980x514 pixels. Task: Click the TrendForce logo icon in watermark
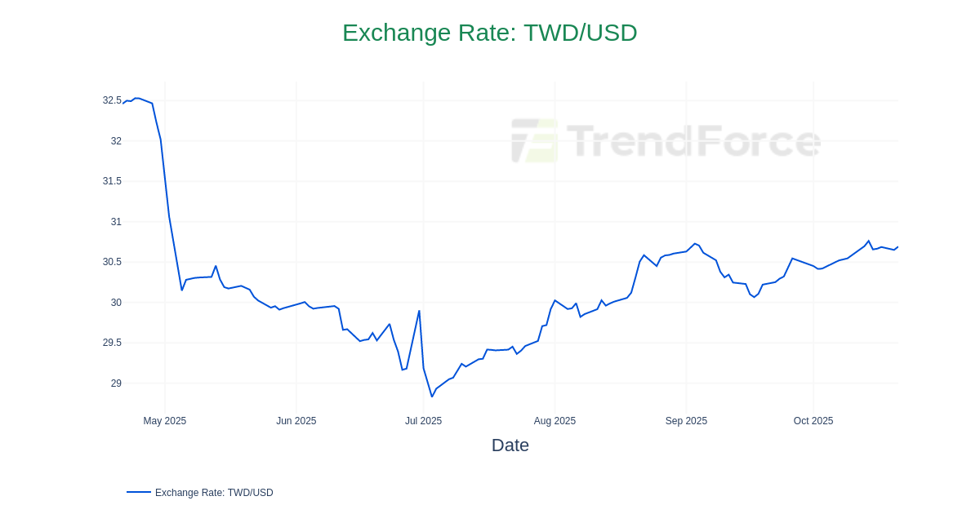[x=534, y=140]
